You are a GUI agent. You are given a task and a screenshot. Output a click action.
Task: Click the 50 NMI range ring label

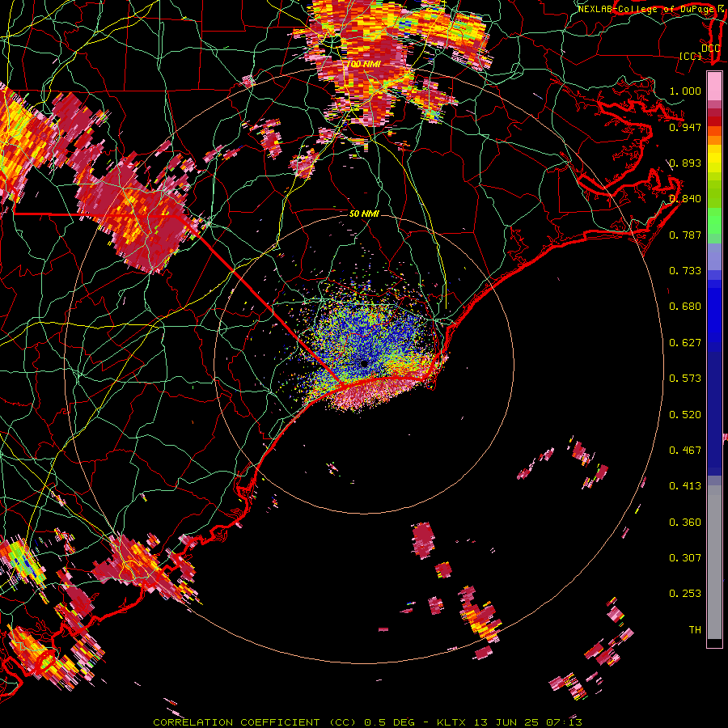(364, 214)
